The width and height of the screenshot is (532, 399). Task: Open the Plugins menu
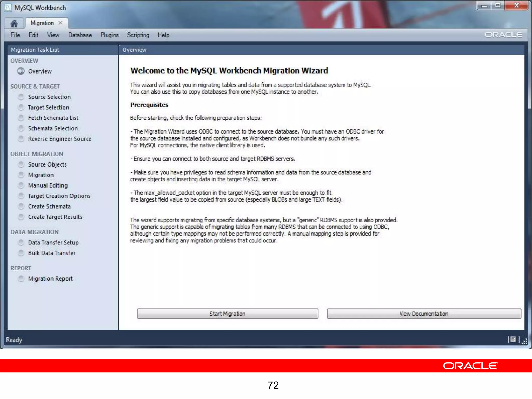coord(109,35)
